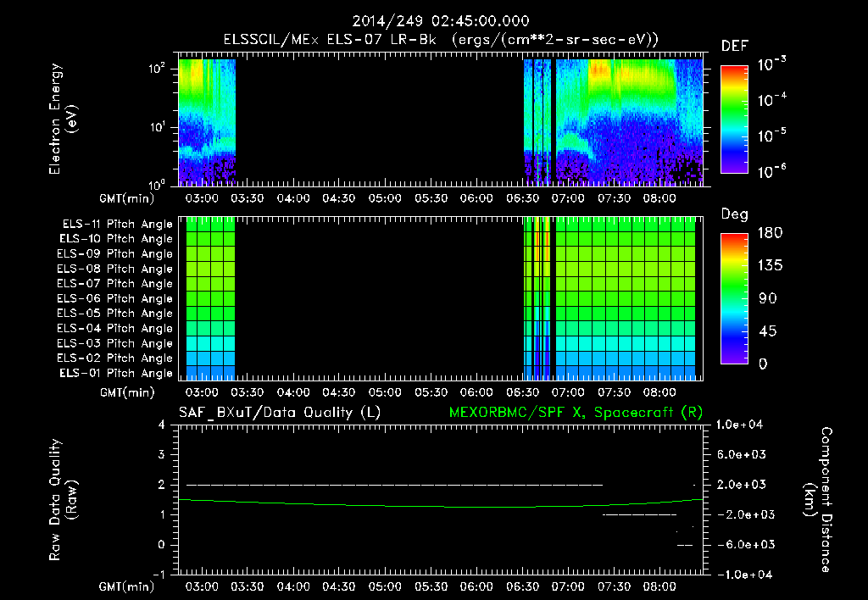The width and height of the screenshot is (868, 600).
Task: Click the ELS-06 Pitch Angle row label
Action: click(x=114, y=298)
